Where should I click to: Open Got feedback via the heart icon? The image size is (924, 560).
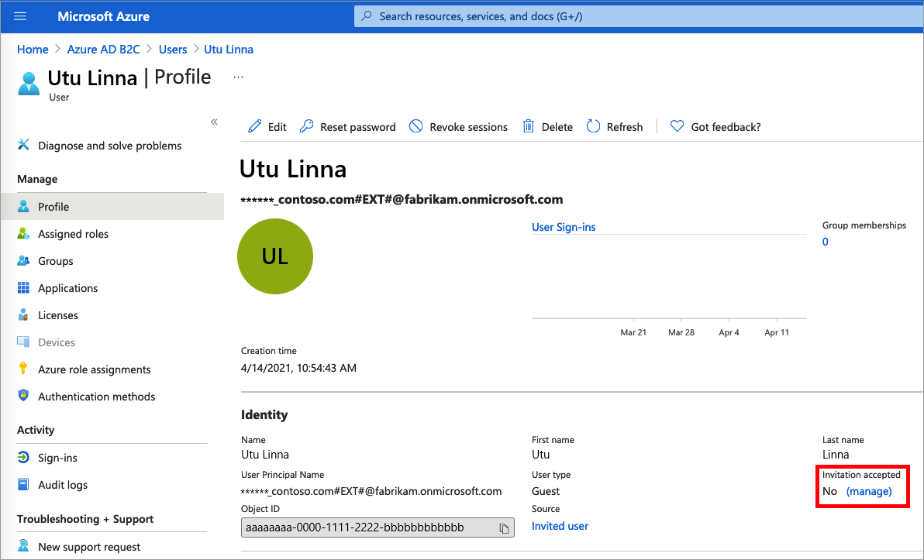click(x=677, y=126)
